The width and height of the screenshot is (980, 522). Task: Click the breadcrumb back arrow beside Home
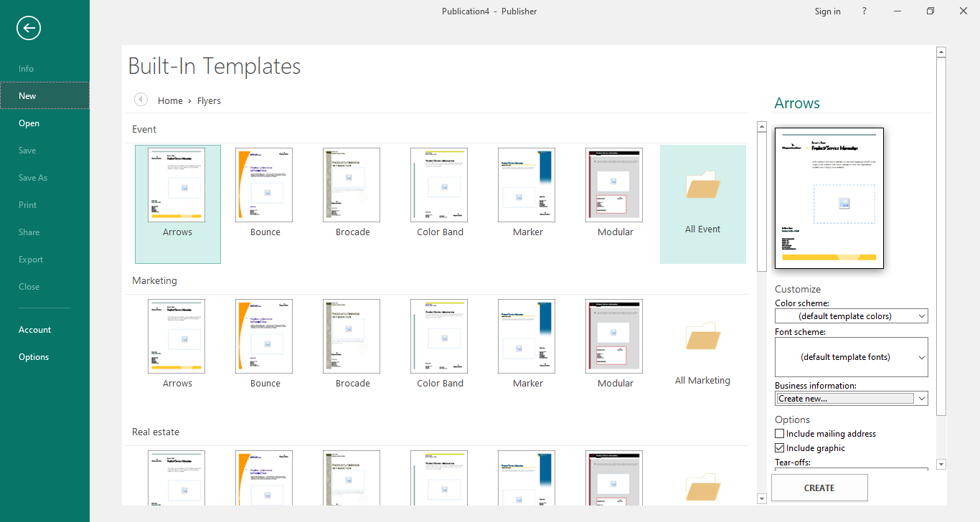coord(141,100)
